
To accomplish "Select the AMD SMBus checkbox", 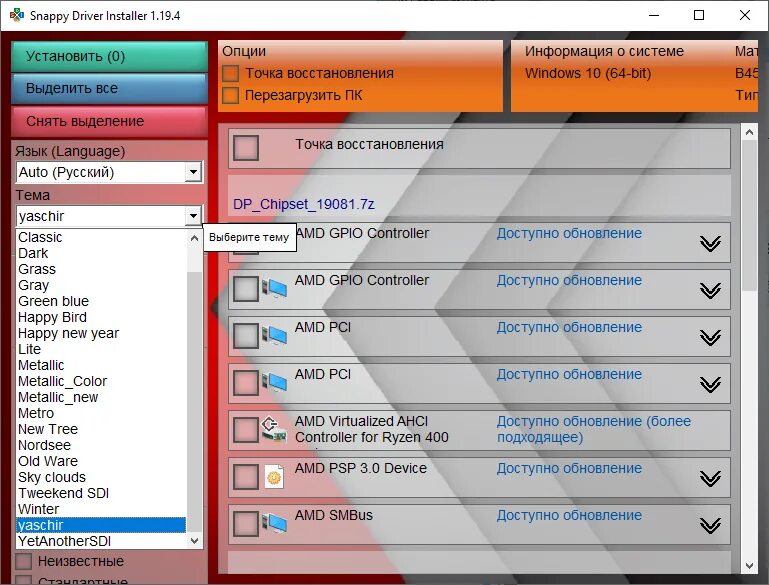I will [246, 524].
